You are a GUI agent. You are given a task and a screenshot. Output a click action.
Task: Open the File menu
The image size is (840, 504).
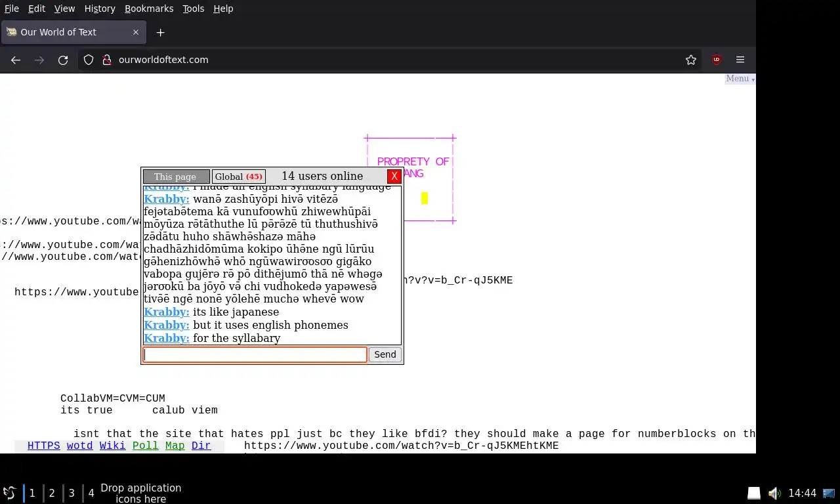click(12, 9)
